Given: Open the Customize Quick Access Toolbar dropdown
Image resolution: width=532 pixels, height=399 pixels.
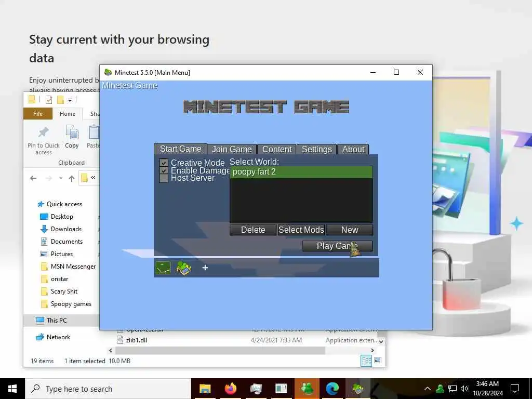Looking at the screenshot, I should pos(70,100).
